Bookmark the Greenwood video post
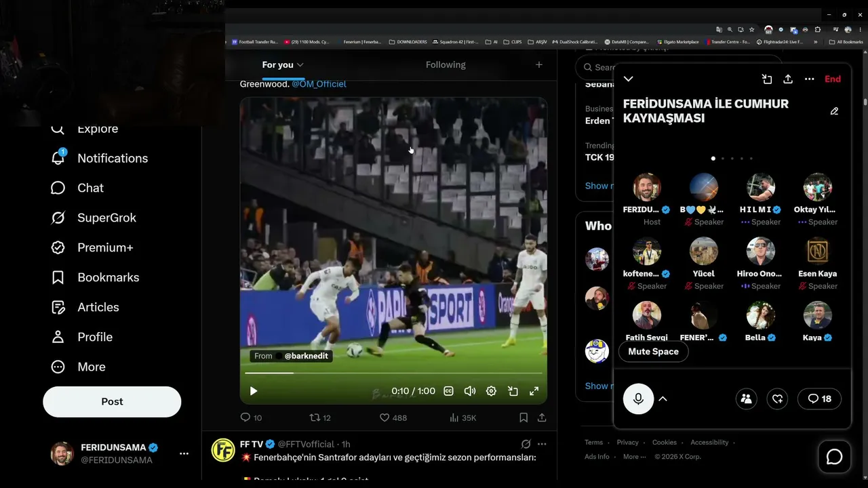 [x=524, y=418]
